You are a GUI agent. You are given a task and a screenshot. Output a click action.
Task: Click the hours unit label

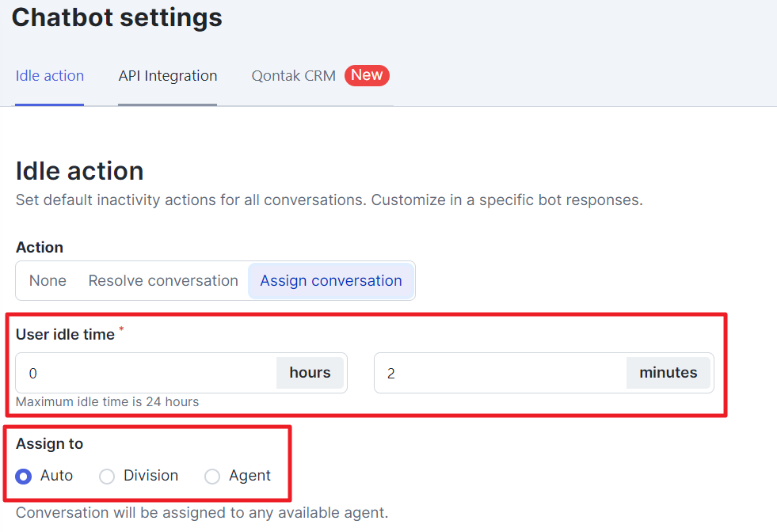(x=310, y=373)
